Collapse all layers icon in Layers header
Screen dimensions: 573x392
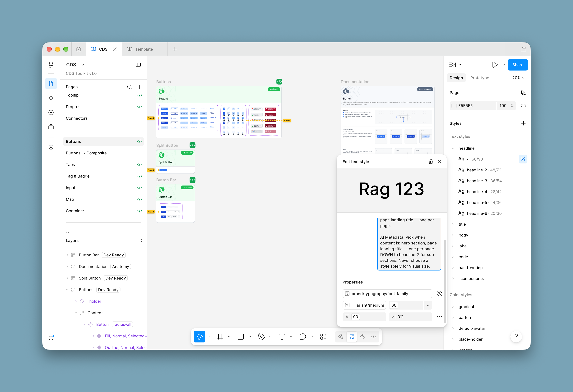point(140,240)
